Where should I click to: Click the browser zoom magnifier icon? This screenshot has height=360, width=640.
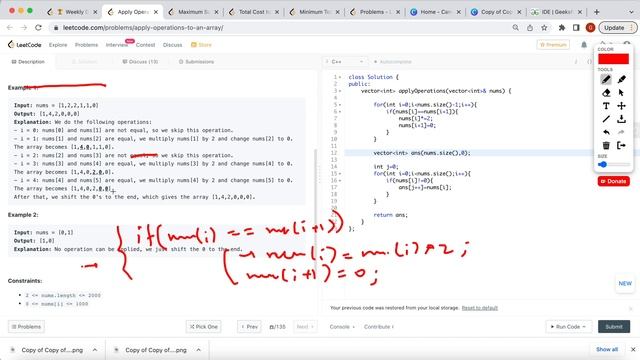click(516, 28)
